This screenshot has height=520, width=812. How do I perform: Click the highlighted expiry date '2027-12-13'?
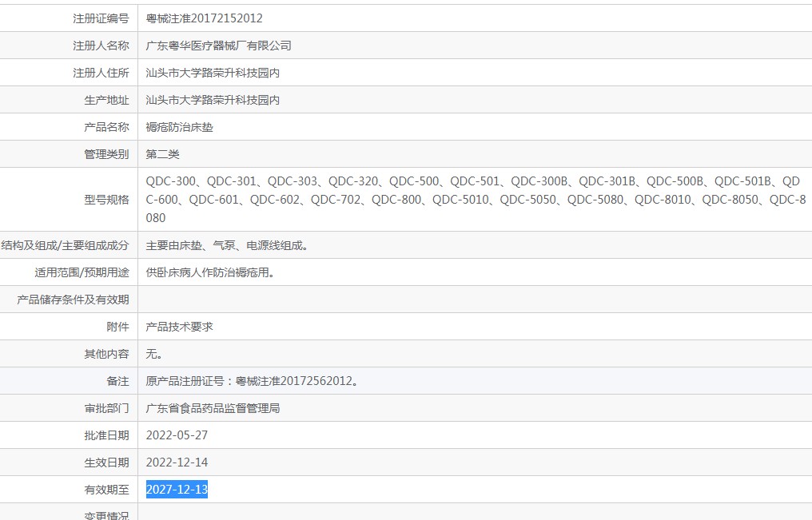[177, 490]
